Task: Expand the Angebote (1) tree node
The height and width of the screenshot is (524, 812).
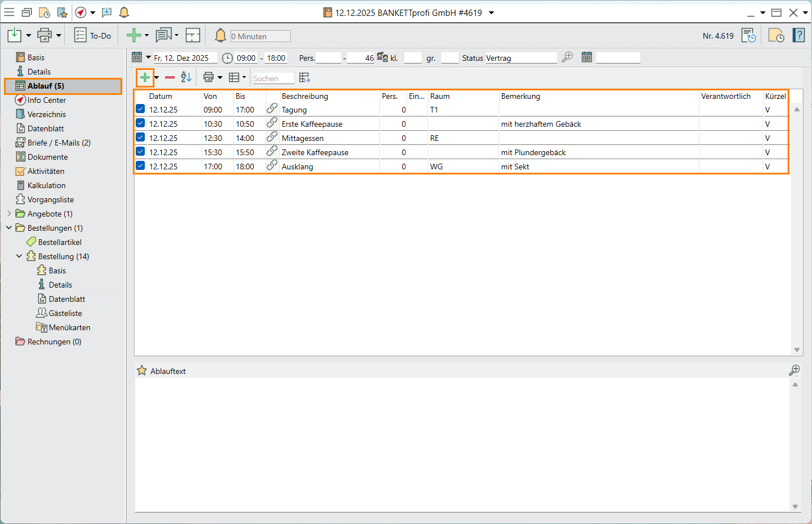Action: [x=9, y=214]
